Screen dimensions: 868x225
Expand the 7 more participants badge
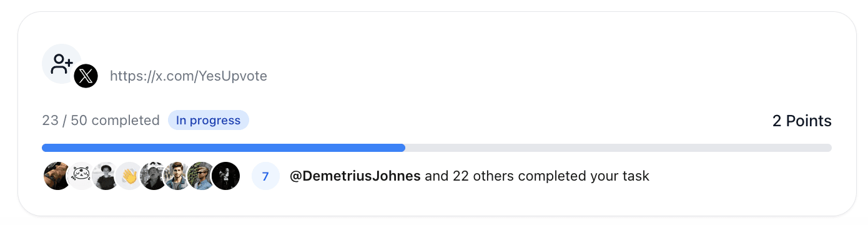coord(265,176)
